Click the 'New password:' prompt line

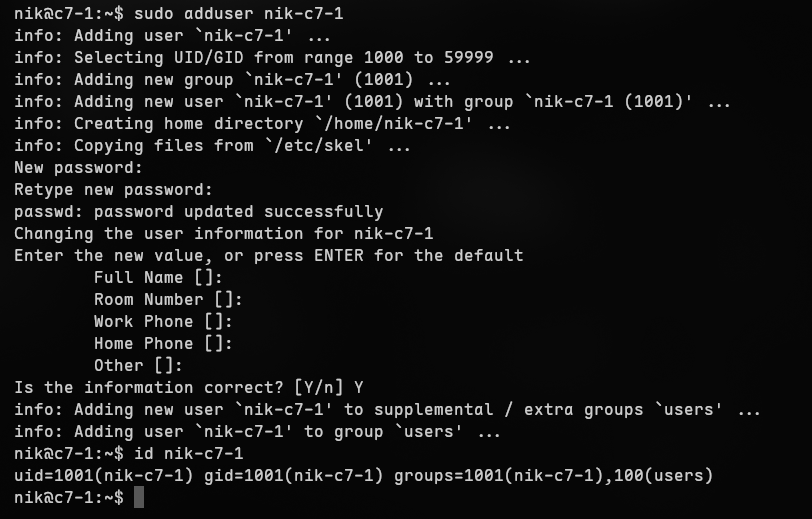pos(78,168)
